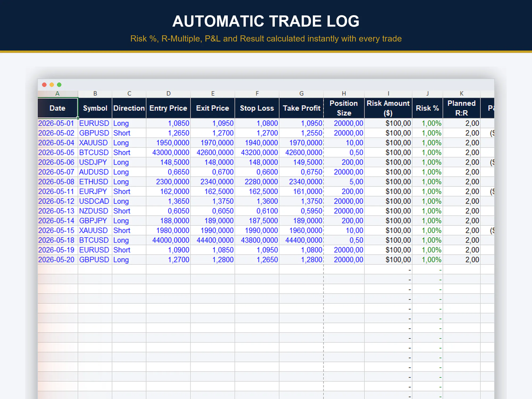Select column K header letter
This screenshot has height=399, width=532.
[x=462, y=94]
